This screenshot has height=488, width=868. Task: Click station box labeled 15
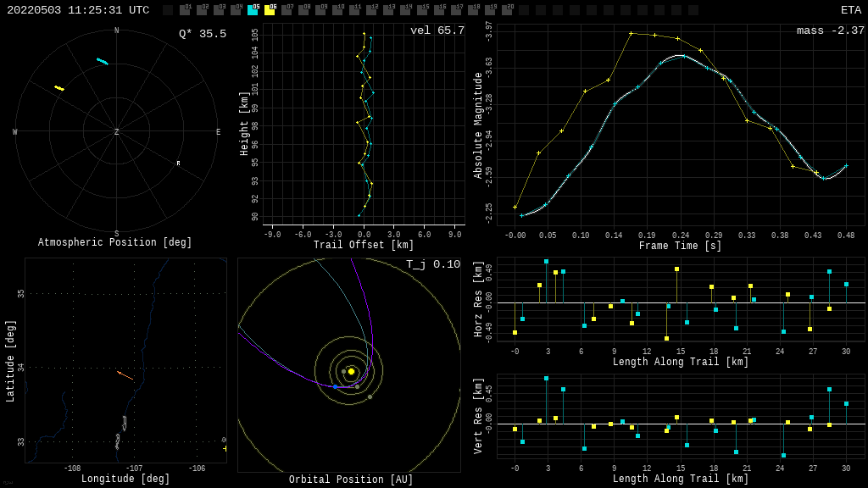pyautogui.click(x=422, y=10)
